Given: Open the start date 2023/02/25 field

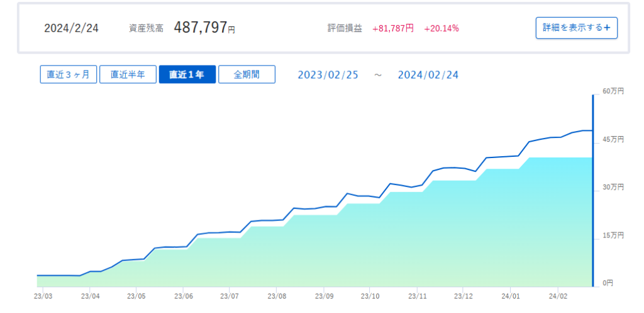Looking at the screenshot, I should pos(328,75).
